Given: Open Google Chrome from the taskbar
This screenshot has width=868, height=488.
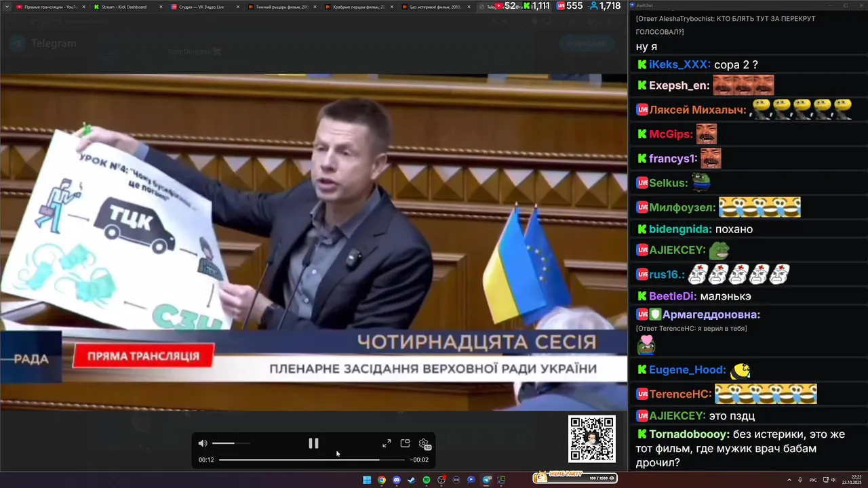Looking at the screenshot, I should tap(382, 480).
